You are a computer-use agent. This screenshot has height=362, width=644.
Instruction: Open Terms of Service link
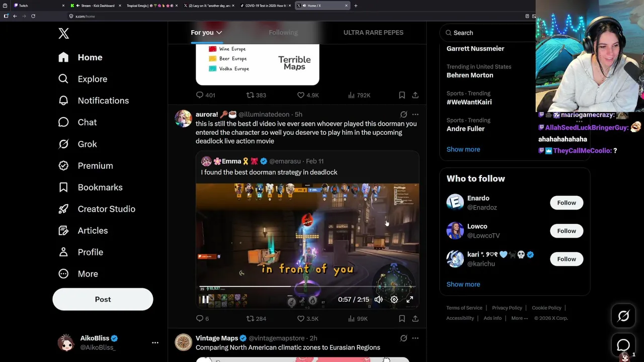point(464,308)
